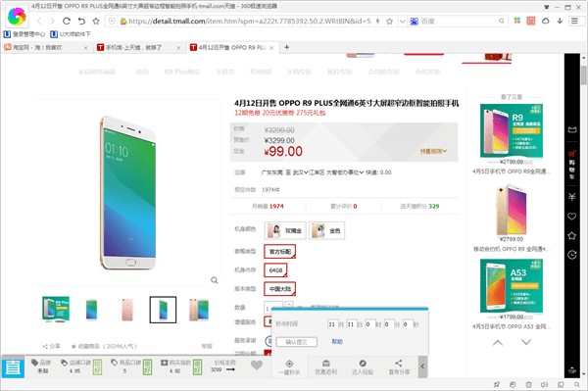588x391 pixels.
Task: Close the 淘宝网 tab
Action: (x=85, y=48)
